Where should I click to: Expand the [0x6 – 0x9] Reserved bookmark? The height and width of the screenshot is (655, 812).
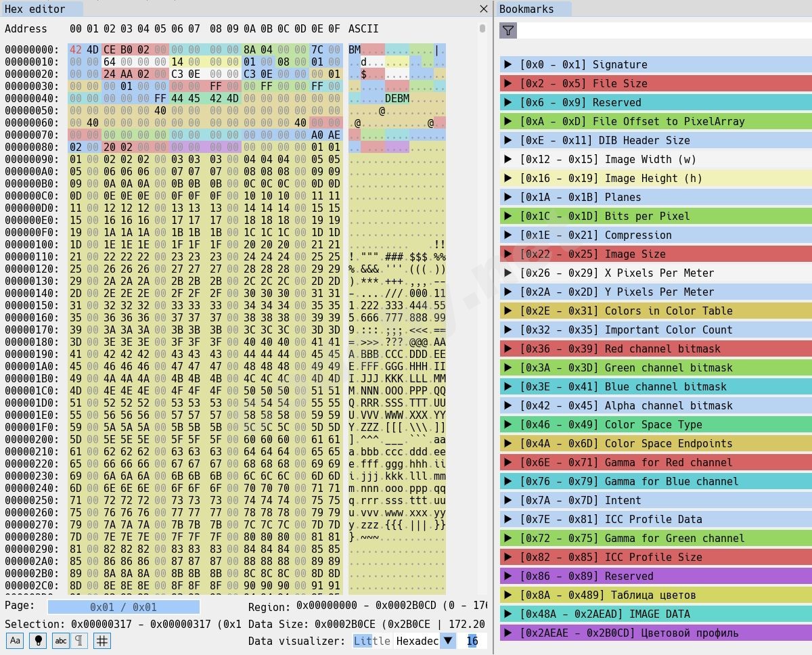(509, 103)
